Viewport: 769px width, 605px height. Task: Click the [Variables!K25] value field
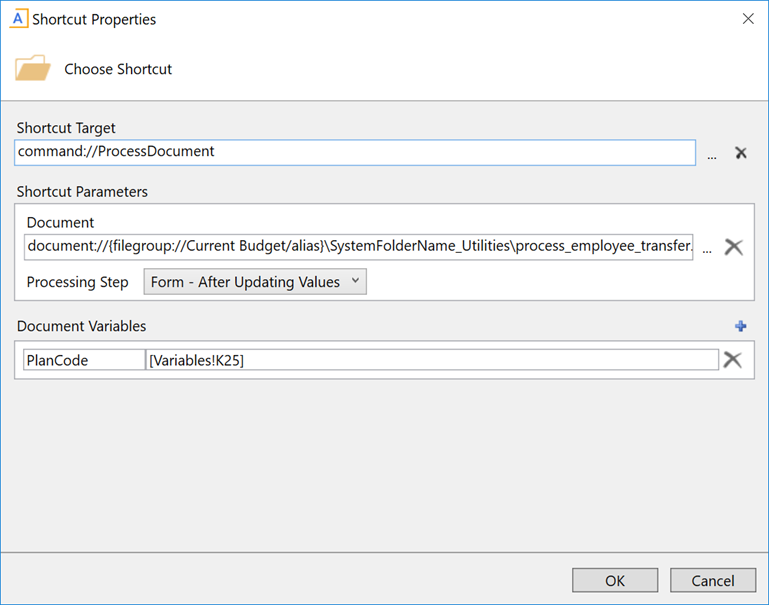pos(431,360)
